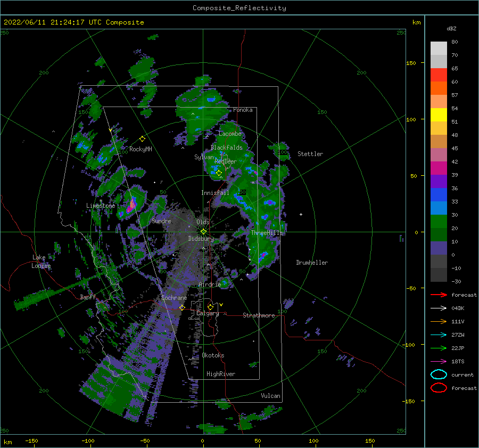
Task: Click the Limestone label
Action: 101,206
